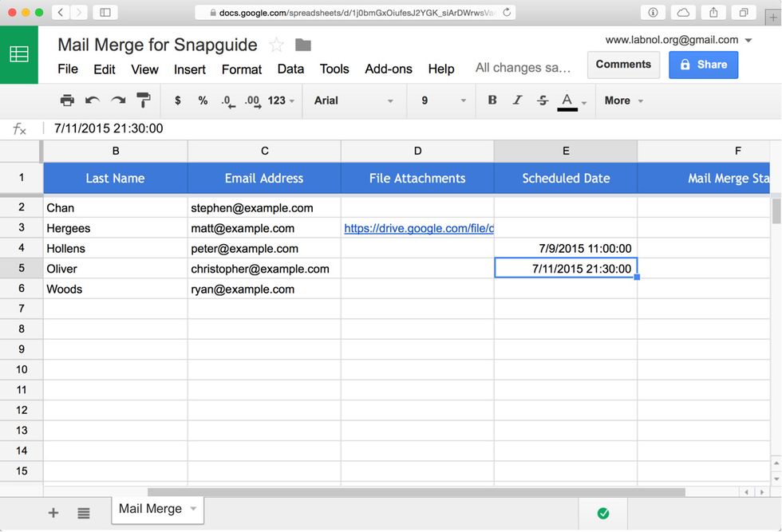
Task: Star the Mail Merge spreadsheet
Action: point(275,45)
